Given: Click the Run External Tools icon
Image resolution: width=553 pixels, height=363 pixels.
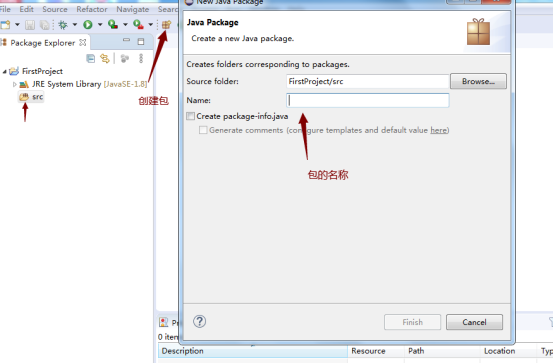Looking at the screenshot, I should 138,24.
